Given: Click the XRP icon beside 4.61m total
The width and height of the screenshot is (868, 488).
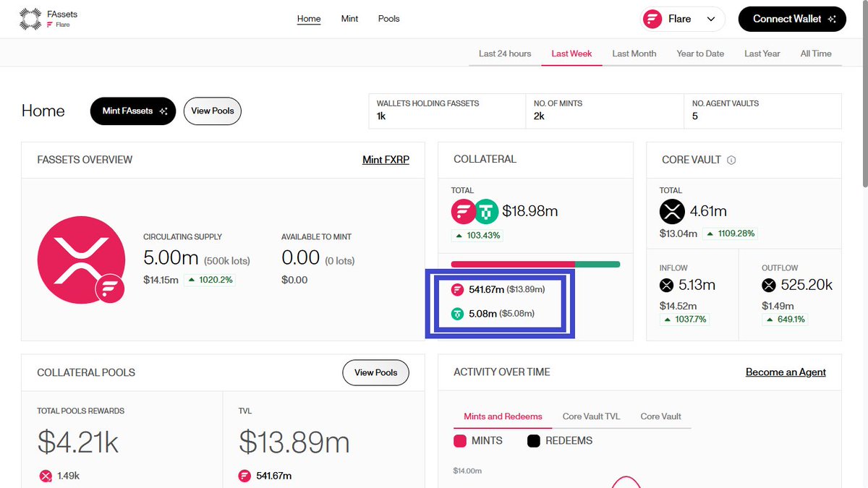Looking at the screenshot, I should [672, 212].
